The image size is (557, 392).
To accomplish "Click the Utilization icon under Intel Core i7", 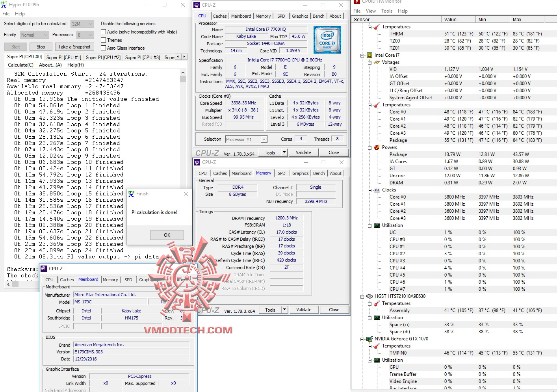I will 377,225.
